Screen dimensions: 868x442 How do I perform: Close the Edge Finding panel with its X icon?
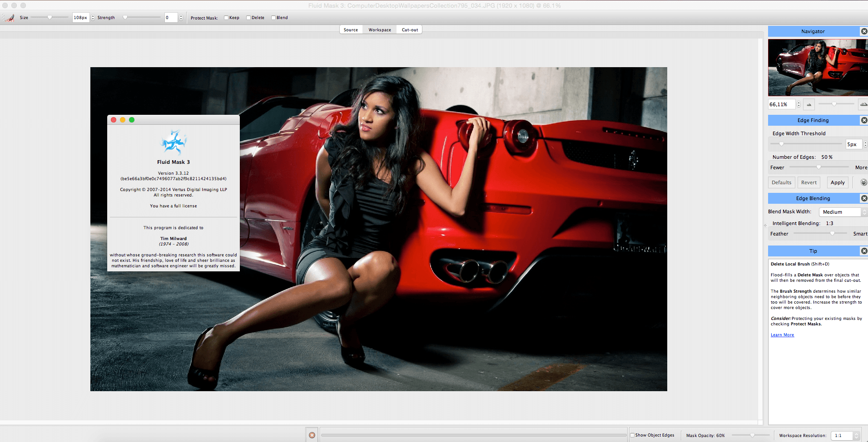pos(864,120)
